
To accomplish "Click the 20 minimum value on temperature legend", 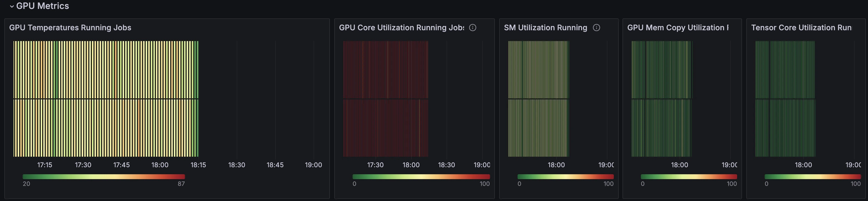I will click(26, 184).
